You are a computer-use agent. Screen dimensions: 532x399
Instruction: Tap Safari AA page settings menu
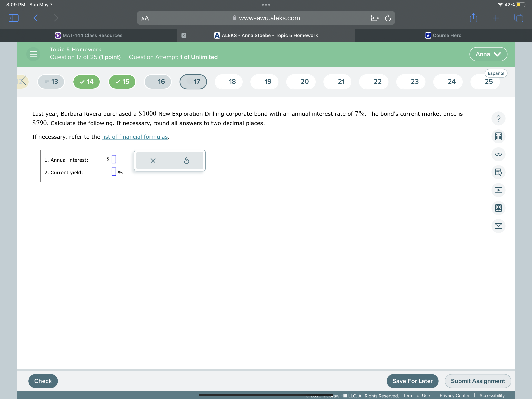pyautogui.click(x=145, y=18)
